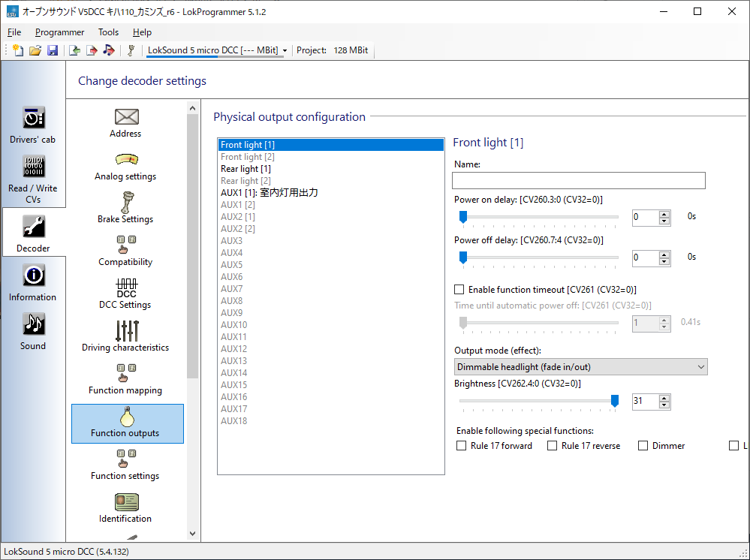The image size is (750, 560).
Task: Open the Function mapping page
Action: click(x=126, y=379)
